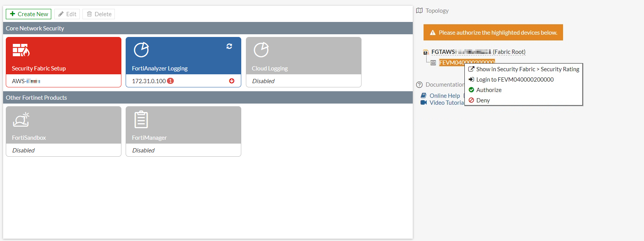This screenshot has height=241, width=644.
Task: Click the external link icon in the context menu
Action: coord(471,69)
